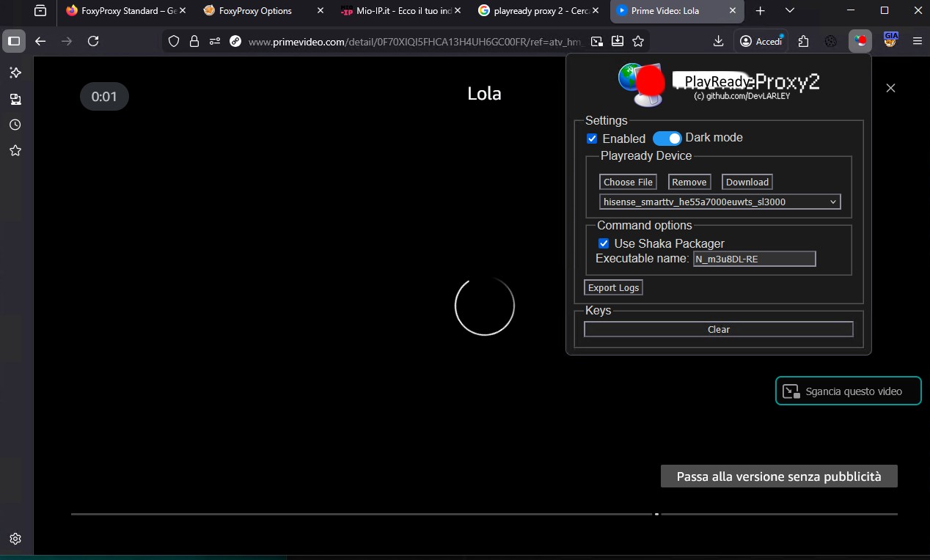Click the primevideo.com URL field
The image size is (930, 560).
pos(416,42)
